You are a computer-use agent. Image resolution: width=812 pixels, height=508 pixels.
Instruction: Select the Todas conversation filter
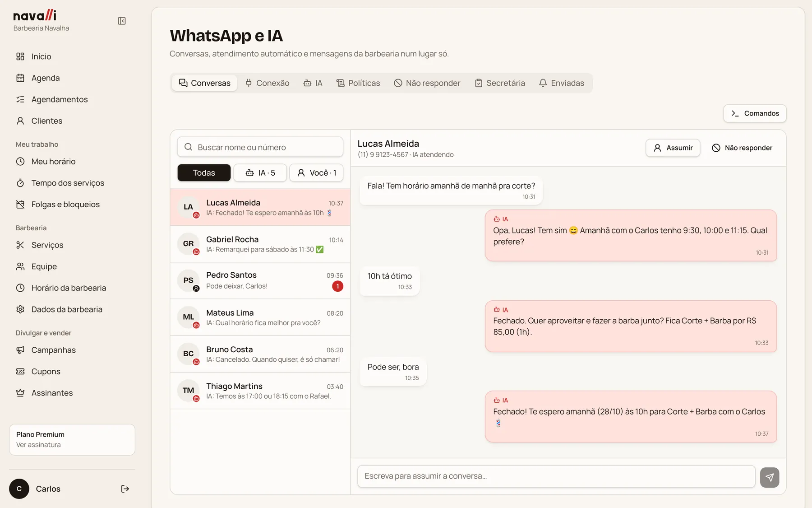click(x=204, y=173)
